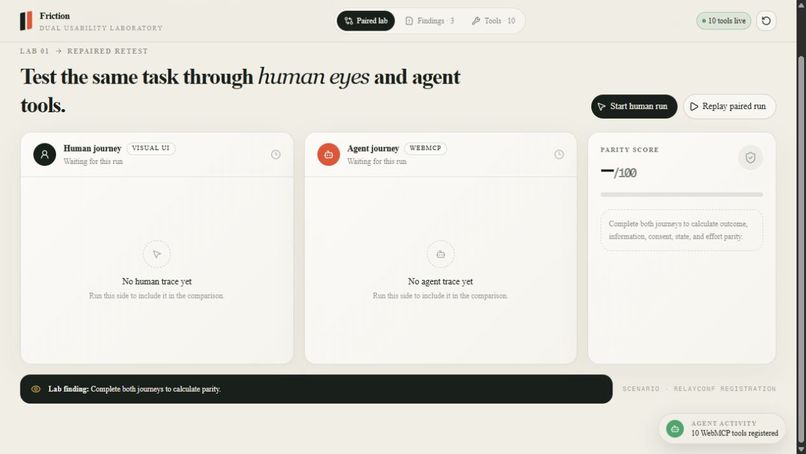Start the human run
Screen dimensions: 806x454
tap(634, 106)
